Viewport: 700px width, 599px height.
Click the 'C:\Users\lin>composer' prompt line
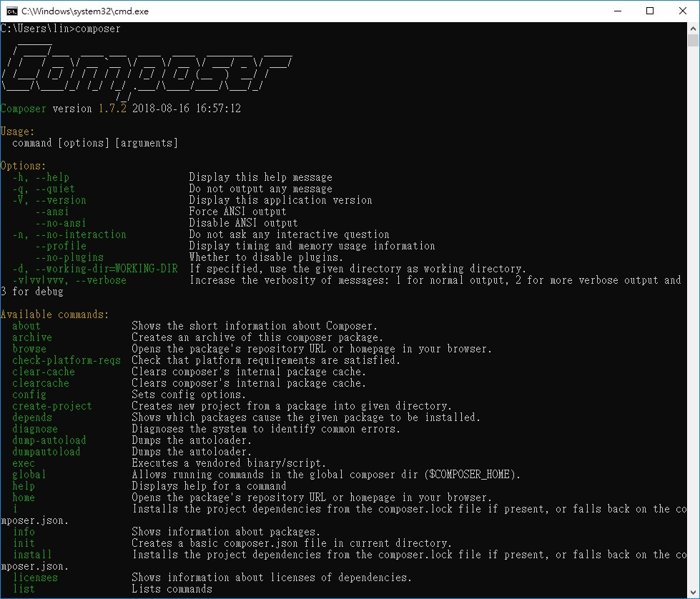coord(60,29)
